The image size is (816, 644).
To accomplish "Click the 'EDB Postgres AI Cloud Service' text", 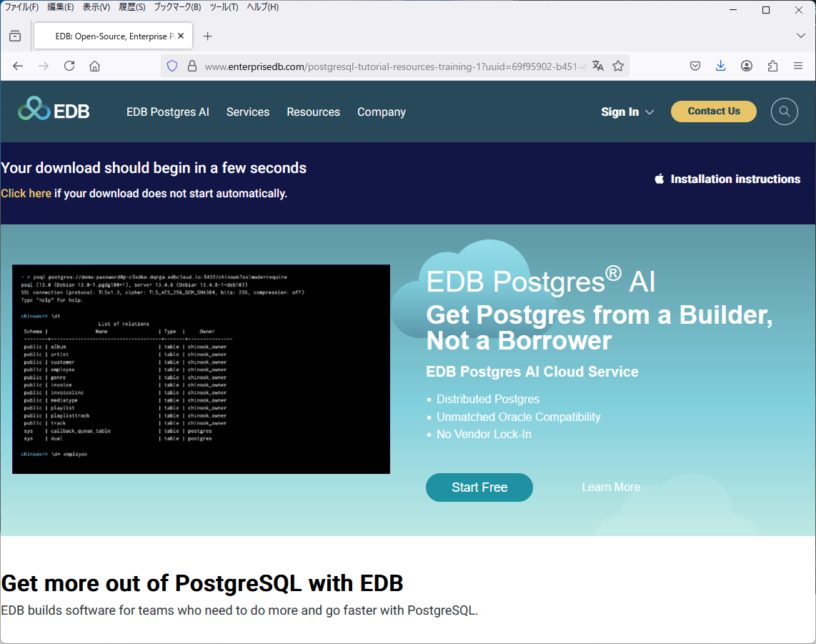I will [x=532, y=372].
